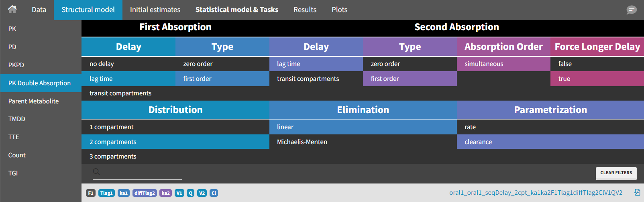This screenshot has height=202, width=644.
Task: Click the Tlag1 parameter badge
Action: click(x=106, y=193)
